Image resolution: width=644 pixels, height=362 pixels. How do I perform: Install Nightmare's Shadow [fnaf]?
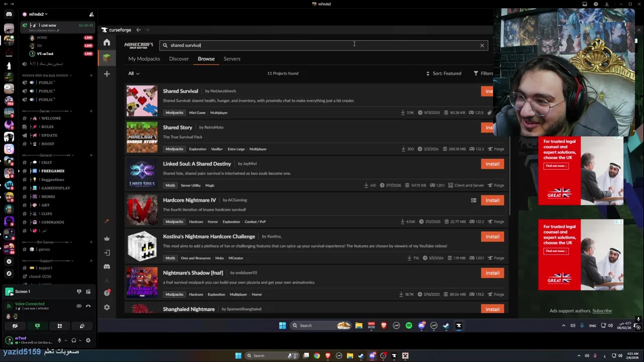492,273
